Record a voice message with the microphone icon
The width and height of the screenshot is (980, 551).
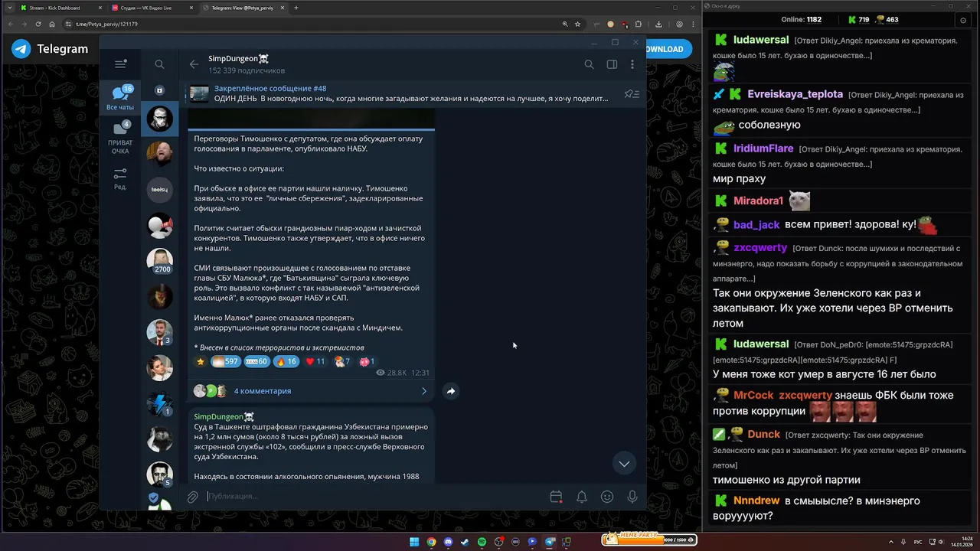632,497
